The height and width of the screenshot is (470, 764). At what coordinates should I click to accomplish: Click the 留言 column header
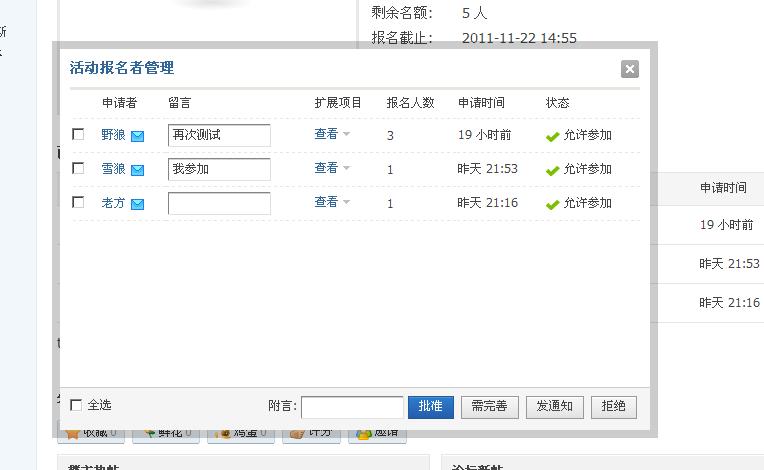pos(179,103)
